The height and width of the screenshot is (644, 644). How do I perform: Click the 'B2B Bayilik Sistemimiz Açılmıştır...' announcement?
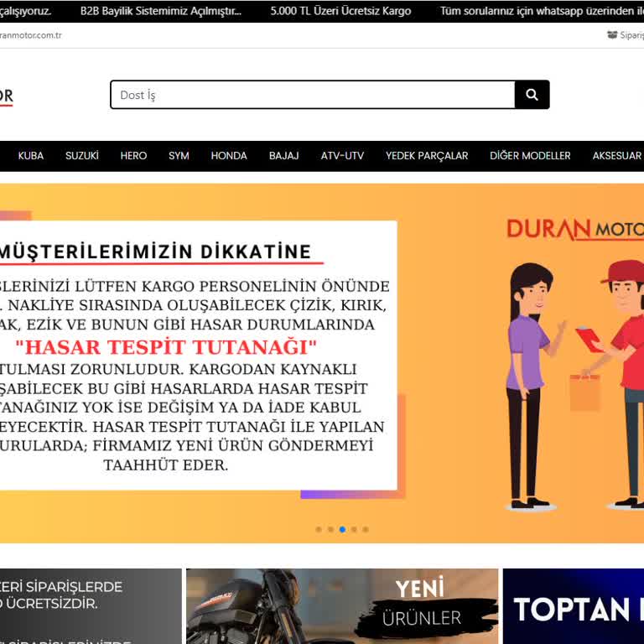[x=161, y=11]
